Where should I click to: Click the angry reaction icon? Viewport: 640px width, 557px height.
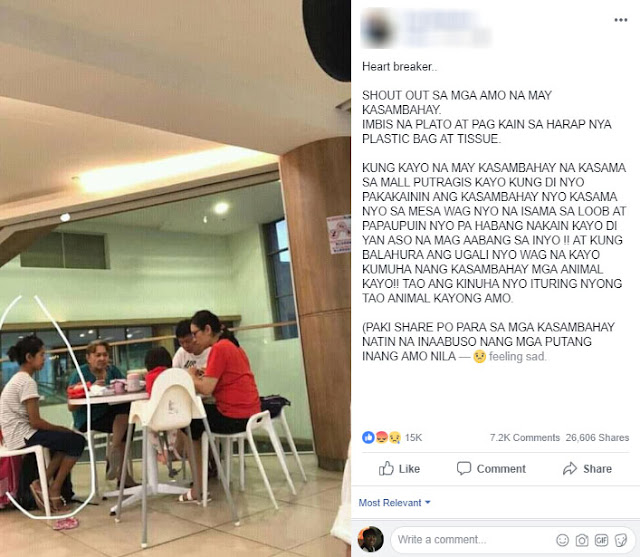(381, 437)
